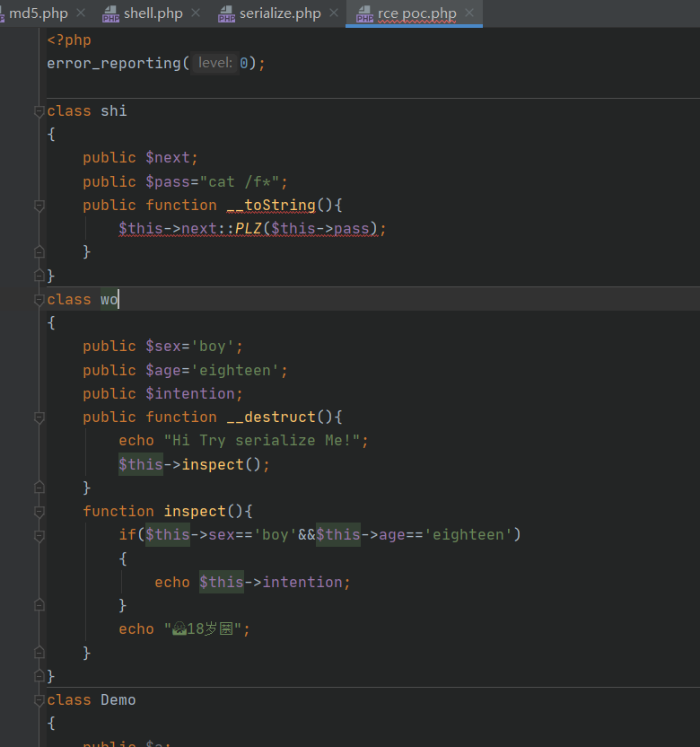Click the PHP file icon on serialize.php tab
The height and width of the screenshot is (747, 700).
tap(226, 14)
